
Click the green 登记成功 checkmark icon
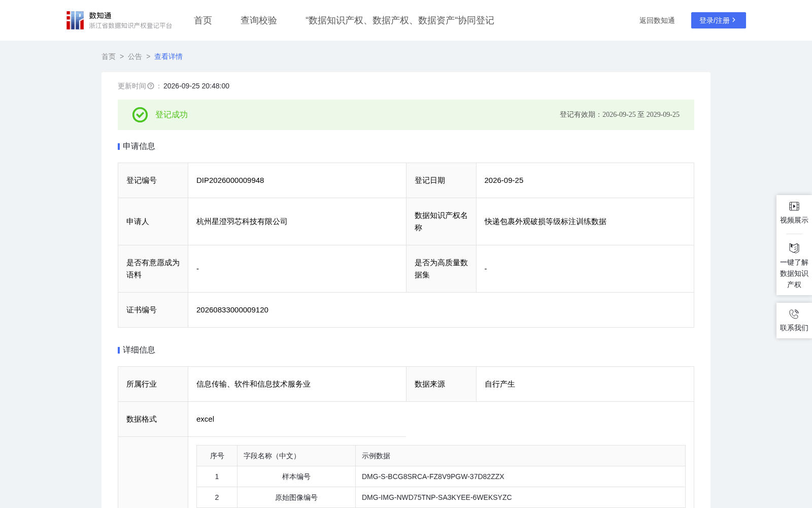point(140,115)
